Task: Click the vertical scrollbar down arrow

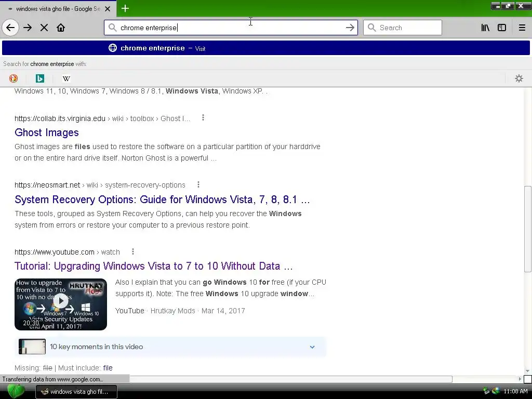Action: coord(527,371)
